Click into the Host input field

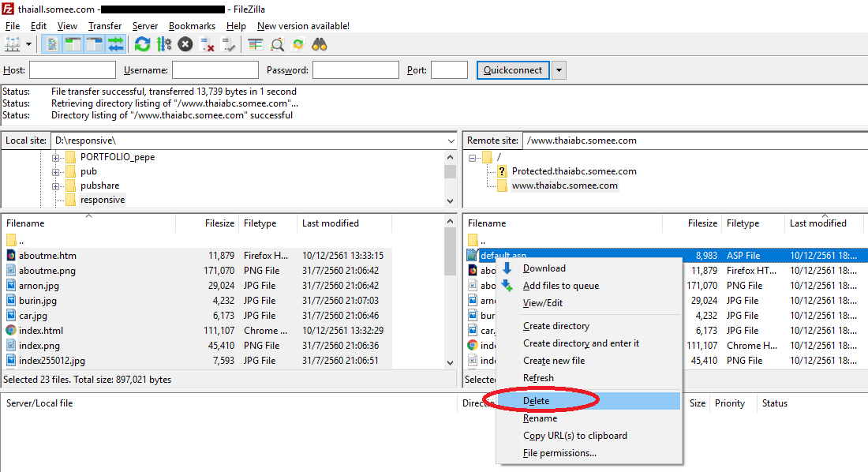click(x=72, y=70)
